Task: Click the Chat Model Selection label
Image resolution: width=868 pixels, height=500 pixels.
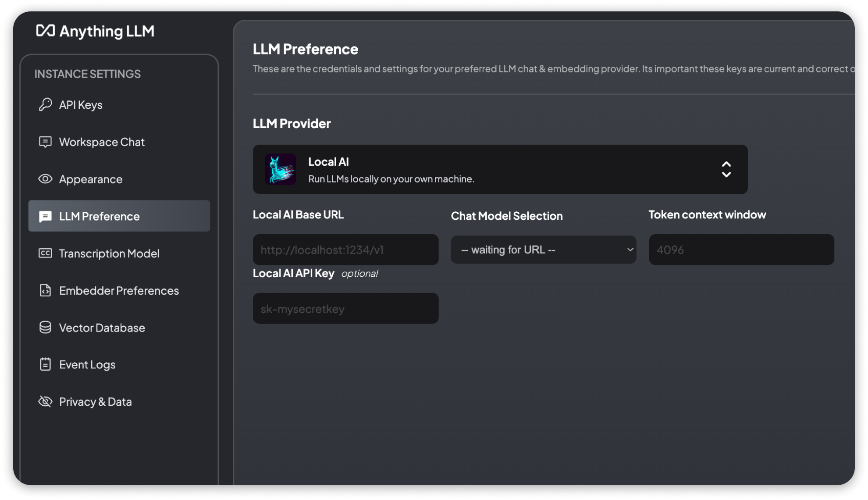Action: (507, 216)
